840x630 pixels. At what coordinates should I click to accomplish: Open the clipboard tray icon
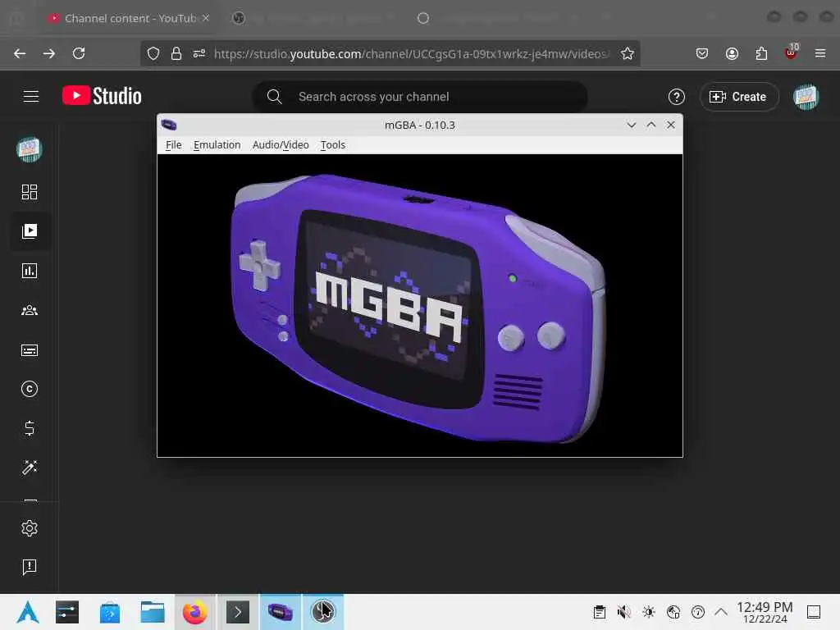[600, 612]
